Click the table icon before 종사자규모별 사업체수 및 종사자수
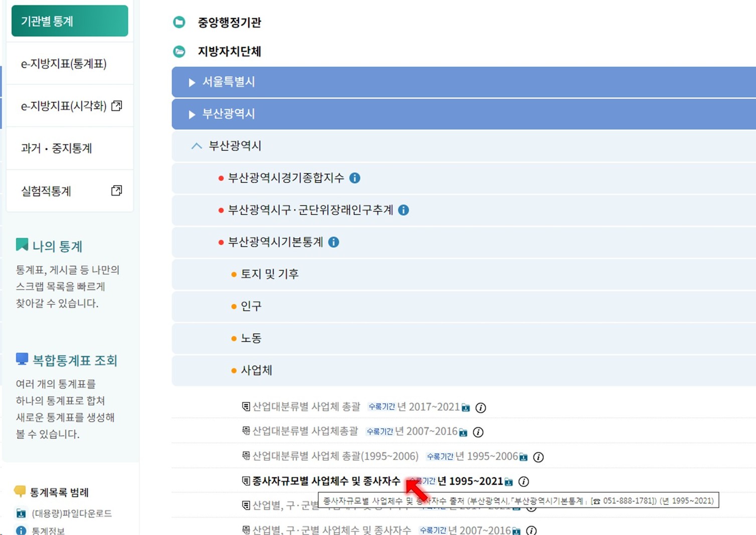The width and height of the screenshot is (756, 535). tap(246, 481)
